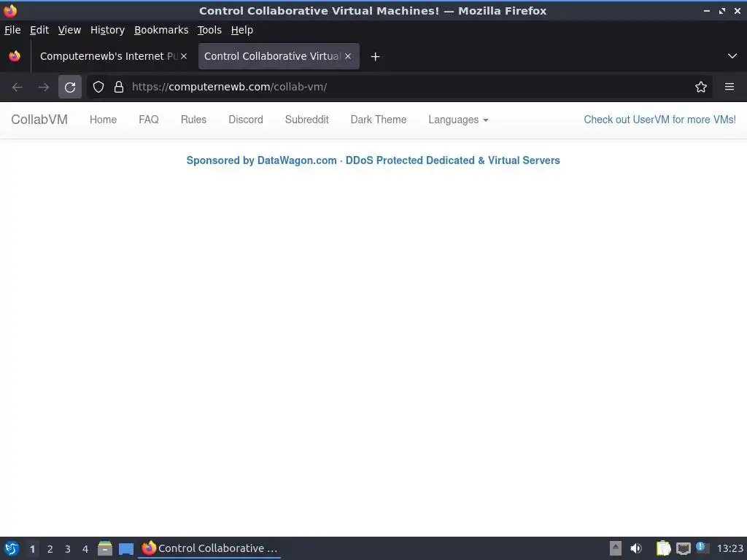Screen dimensions: 747x560
Task: Open the Rules page
Action: 193,120
